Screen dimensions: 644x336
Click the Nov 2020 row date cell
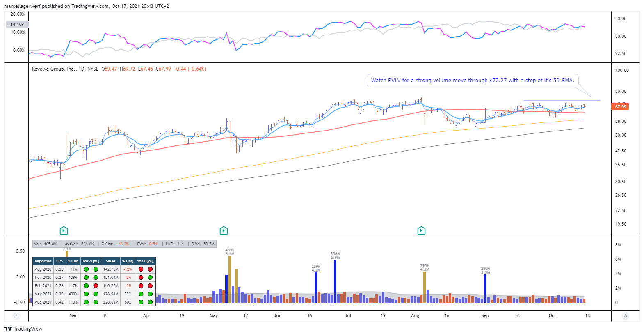click(x=43, y=278)
